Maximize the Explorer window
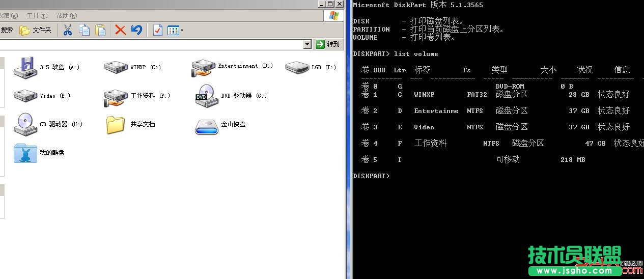 [x=331, y=4]
